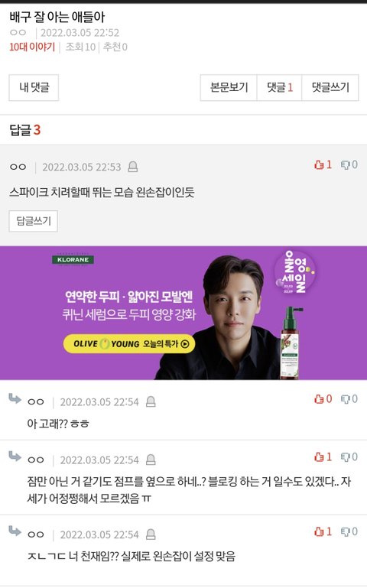Report the '아 고래?? ㅎㅎ' reply via siren icon
The height and width of the screenshot is (588, 367).
point(151,401)
